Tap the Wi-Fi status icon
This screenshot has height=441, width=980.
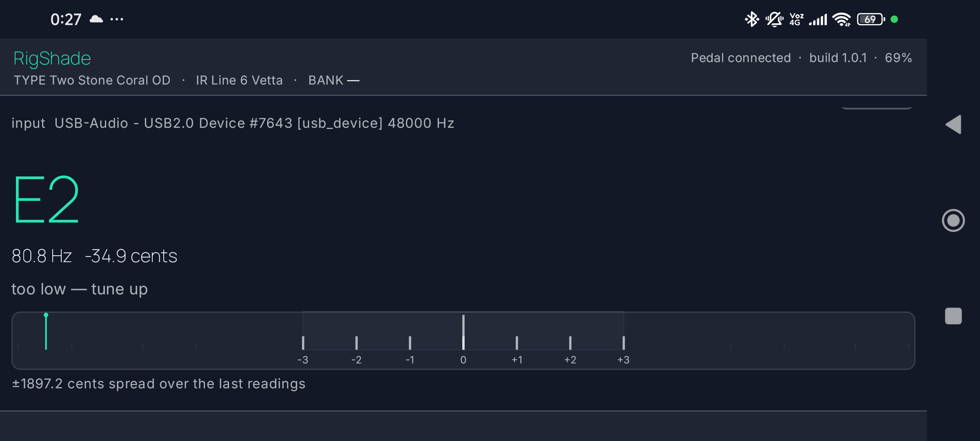[841, 19]
